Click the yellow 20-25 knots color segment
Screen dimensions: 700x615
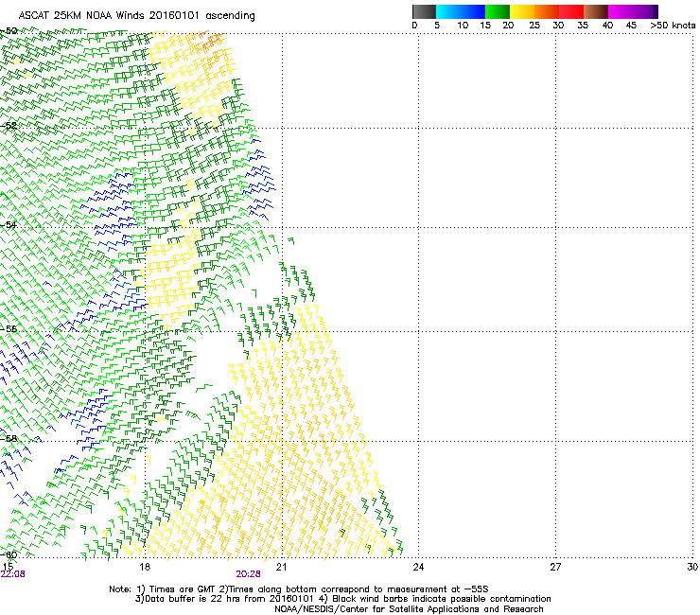(522, 11)
